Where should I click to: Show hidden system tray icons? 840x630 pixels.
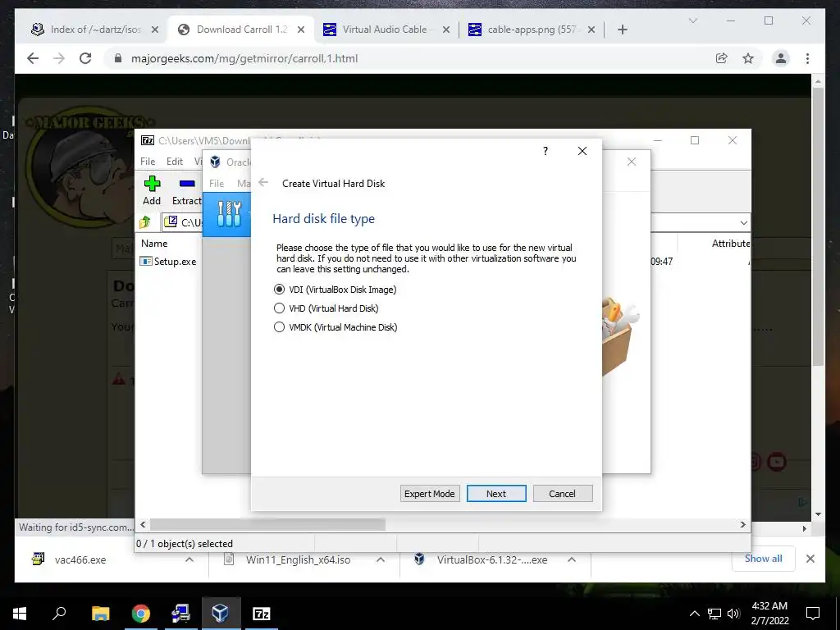tap(695, 614)
